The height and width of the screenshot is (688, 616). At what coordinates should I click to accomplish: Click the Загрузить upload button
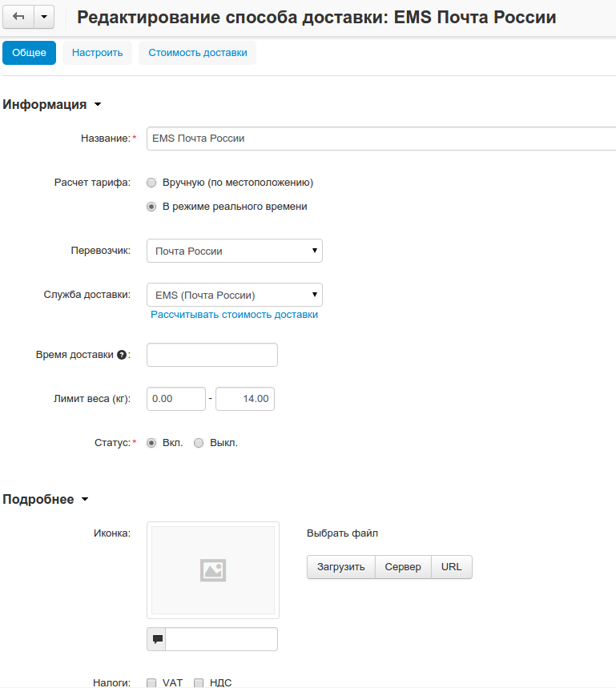tap(340, 567)
